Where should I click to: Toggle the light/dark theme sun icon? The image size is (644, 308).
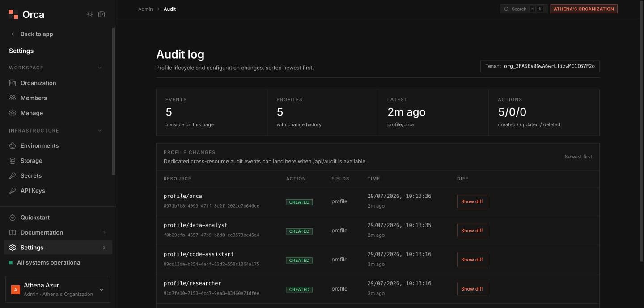[x=90, y=14]
